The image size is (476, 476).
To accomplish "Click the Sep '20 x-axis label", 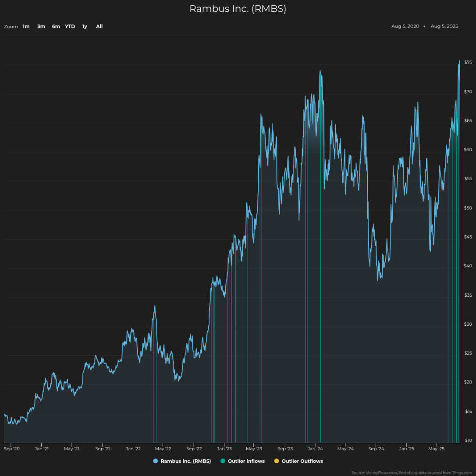I will tap(12, 449).
